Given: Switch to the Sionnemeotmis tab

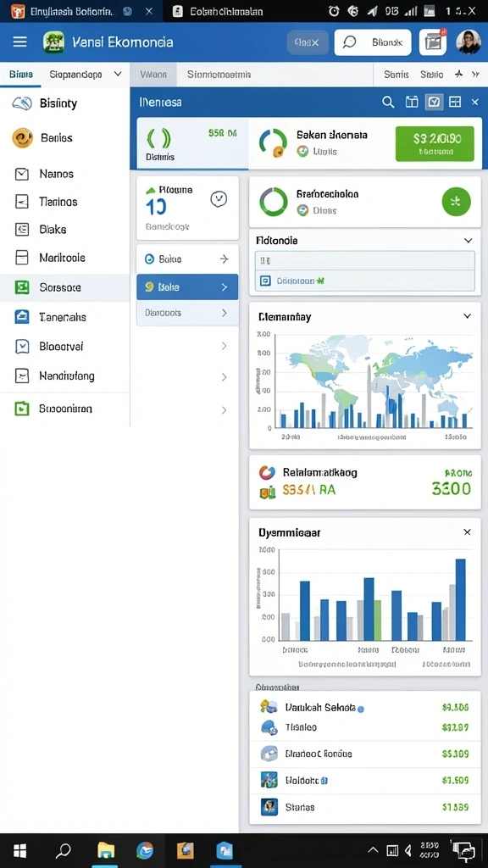Looking at the screenshot, I should (x=219, y=75).
